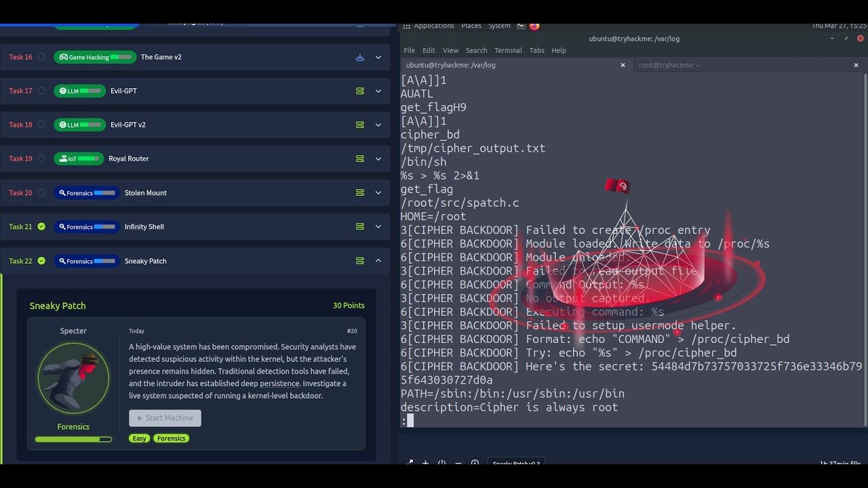
Task: Open the terminal Search menu
Action: pos(476,50)
